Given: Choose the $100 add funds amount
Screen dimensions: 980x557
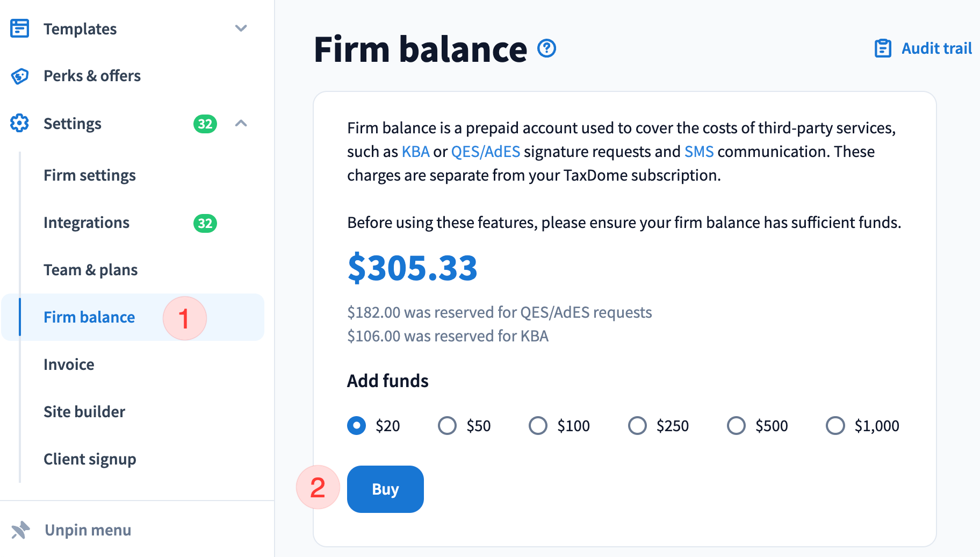Looking at the screenshot, I should (538, 426).
